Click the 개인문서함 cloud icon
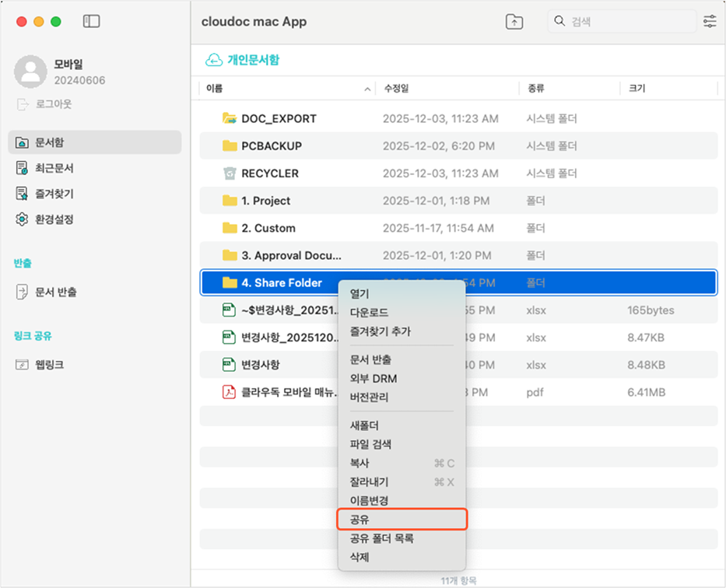Image resolution: width=726 pixels, height=588 pixels. pos(214,60)
